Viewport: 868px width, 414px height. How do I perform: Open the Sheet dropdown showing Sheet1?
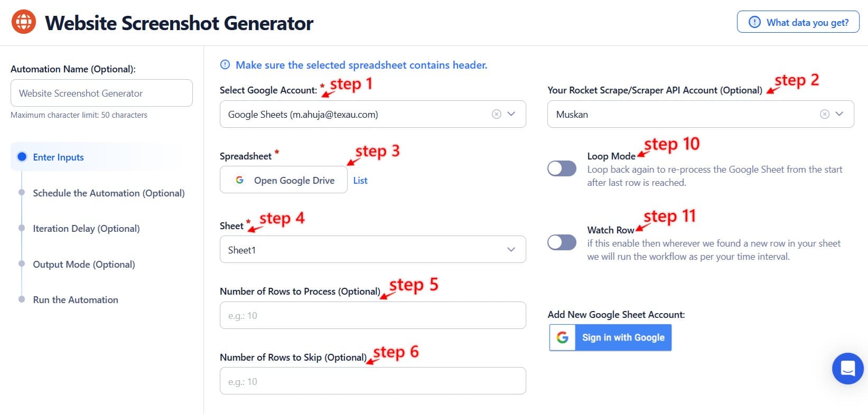coord(511,250)
